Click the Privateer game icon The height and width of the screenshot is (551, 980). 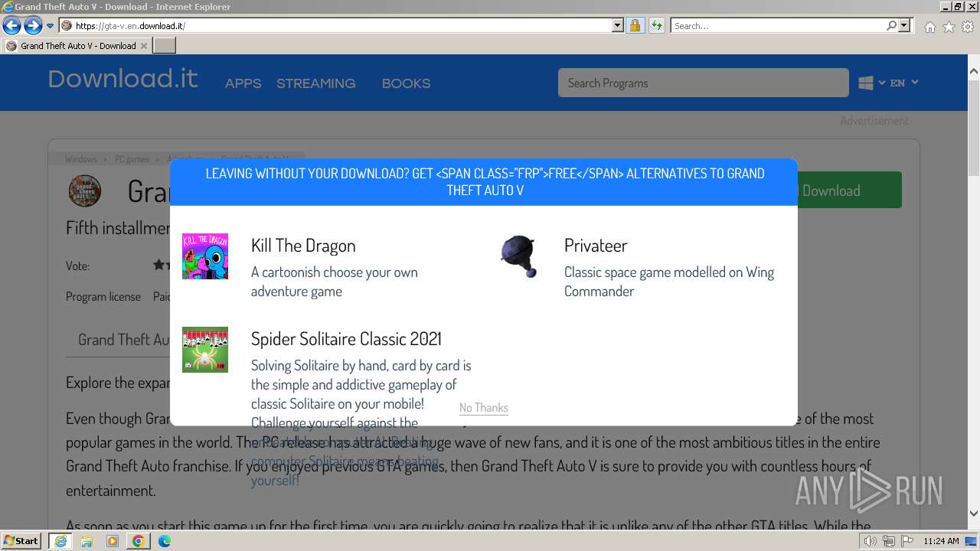coord(518,256)
